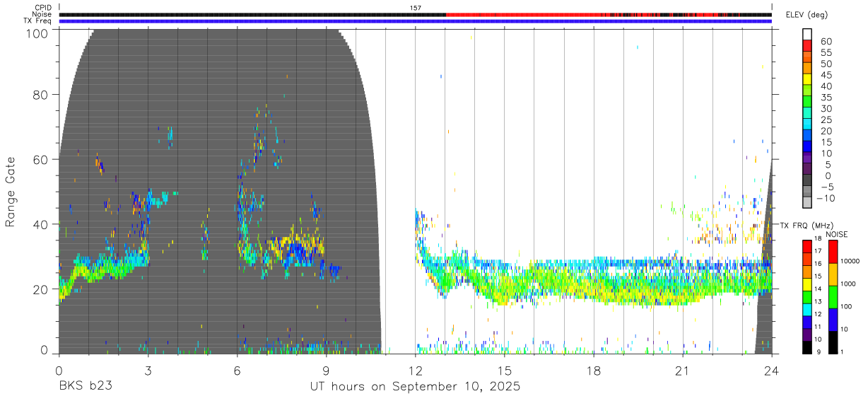Pick the red top band of noise colorbar

pyautogui.click(x=833, y=252)
